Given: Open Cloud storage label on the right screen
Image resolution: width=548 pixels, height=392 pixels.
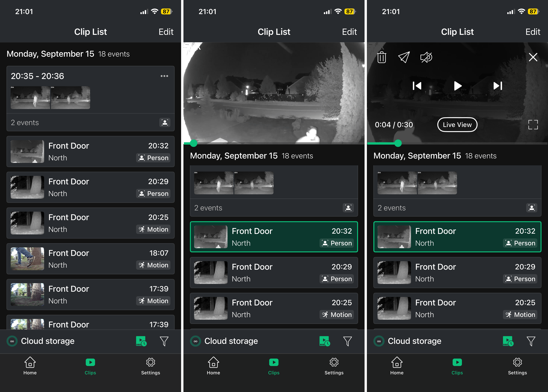Looking at the screenshot, I should pos(415,341).
